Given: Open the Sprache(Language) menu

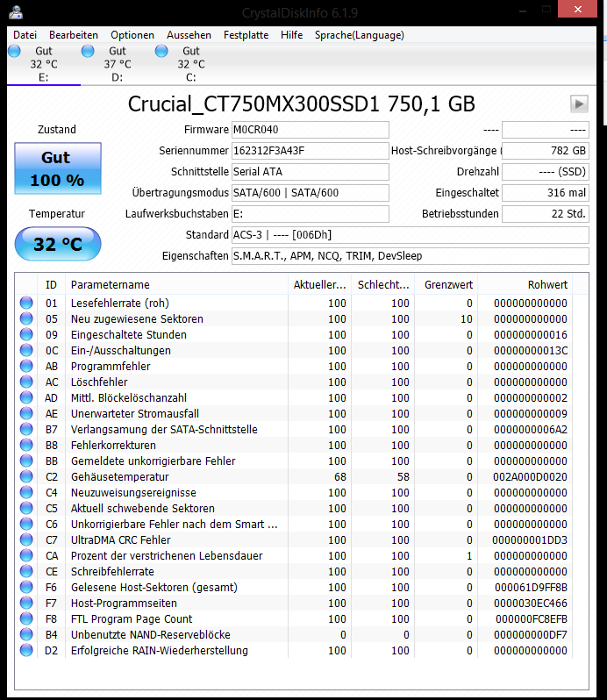Looking at the screenshot, I should tap(360, 35).
